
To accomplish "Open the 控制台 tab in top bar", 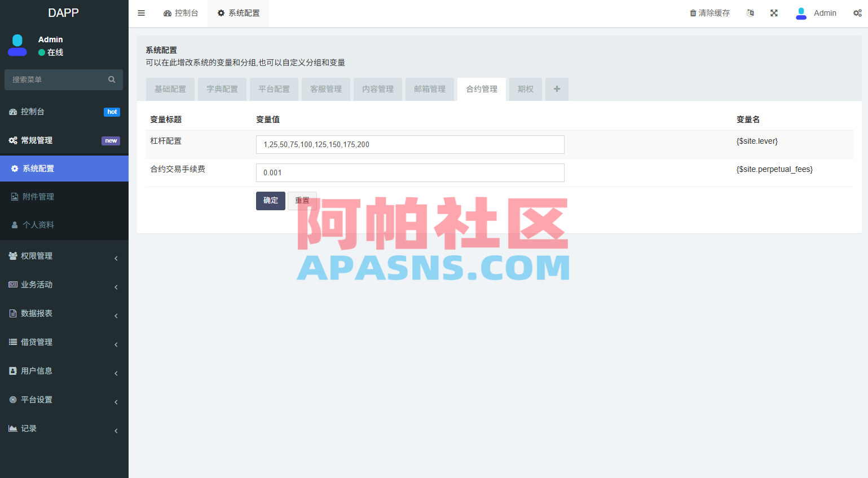I will (x=181, y=13).
